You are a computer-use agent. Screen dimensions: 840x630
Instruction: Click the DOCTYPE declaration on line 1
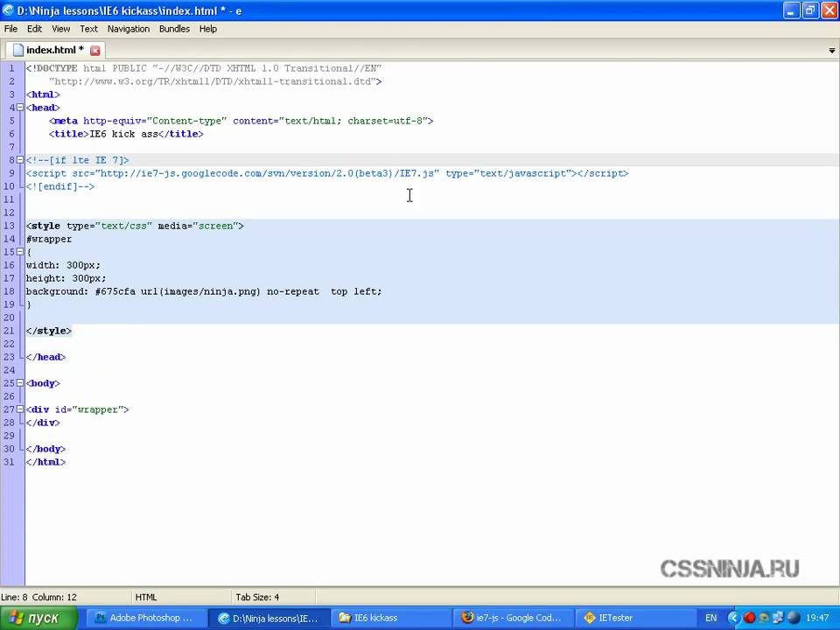coord(204,68)
